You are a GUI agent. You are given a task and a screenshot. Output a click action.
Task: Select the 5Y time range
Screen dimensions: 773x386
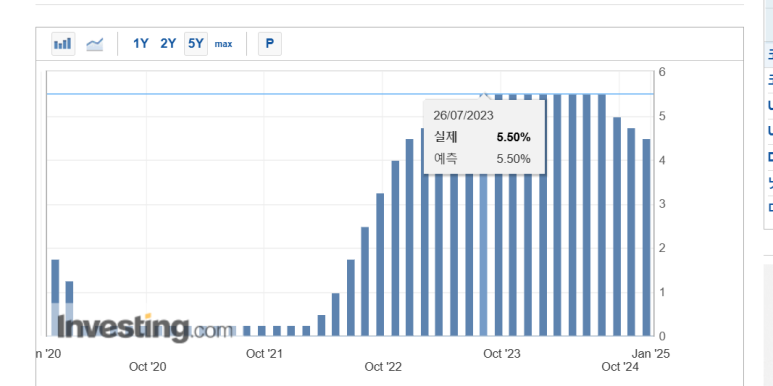(196, 44)
